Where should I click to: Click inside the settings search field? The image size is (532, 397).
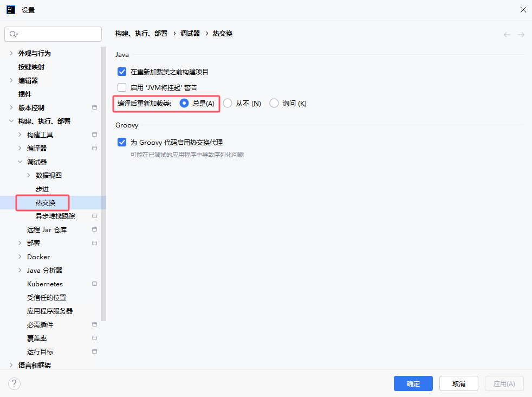54,34
